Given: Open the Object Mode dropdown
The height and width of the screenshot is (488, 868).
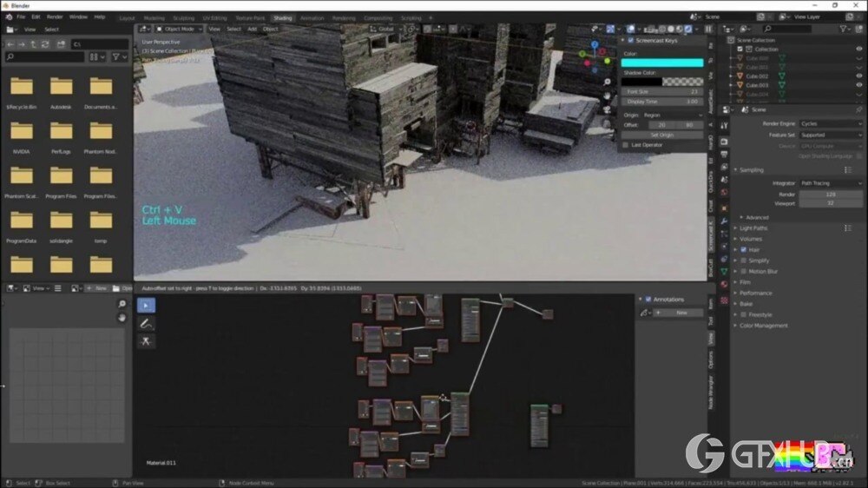Looking at the screenshot, I should click(x=178, y=29).
